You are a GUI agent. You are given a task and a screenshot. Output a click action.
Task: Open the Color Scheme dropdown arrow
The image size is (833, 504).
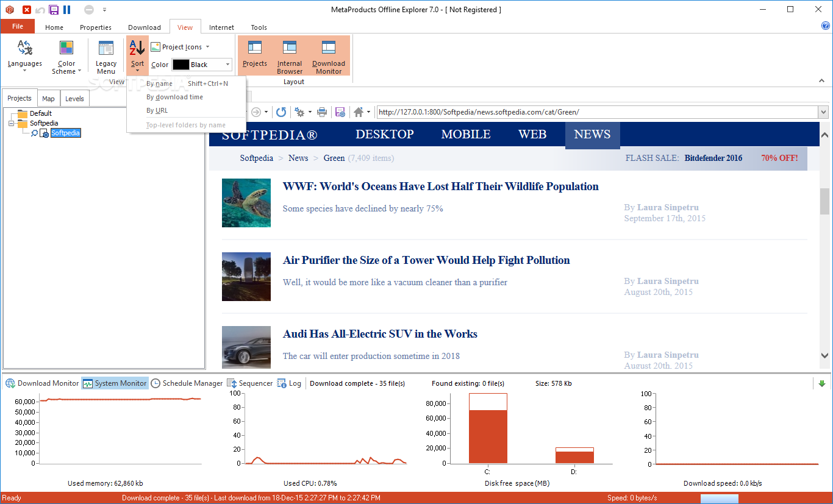pyautogui.click(x=80, y=71)
